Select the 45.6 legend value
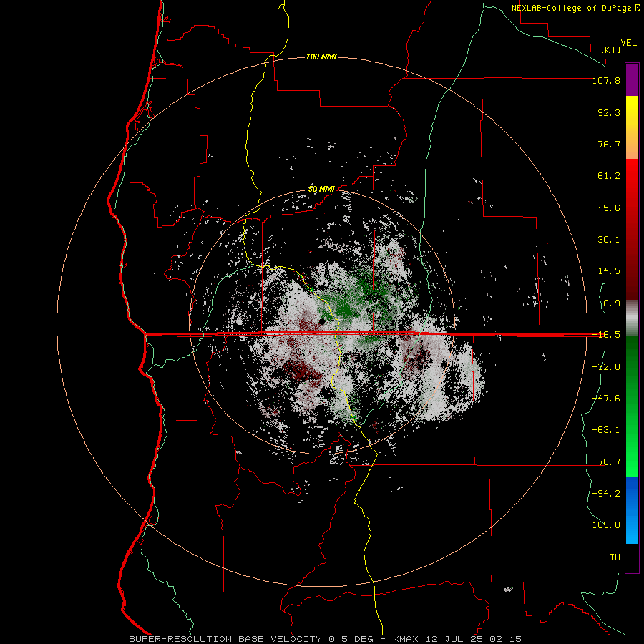 [x=609, y=208]
